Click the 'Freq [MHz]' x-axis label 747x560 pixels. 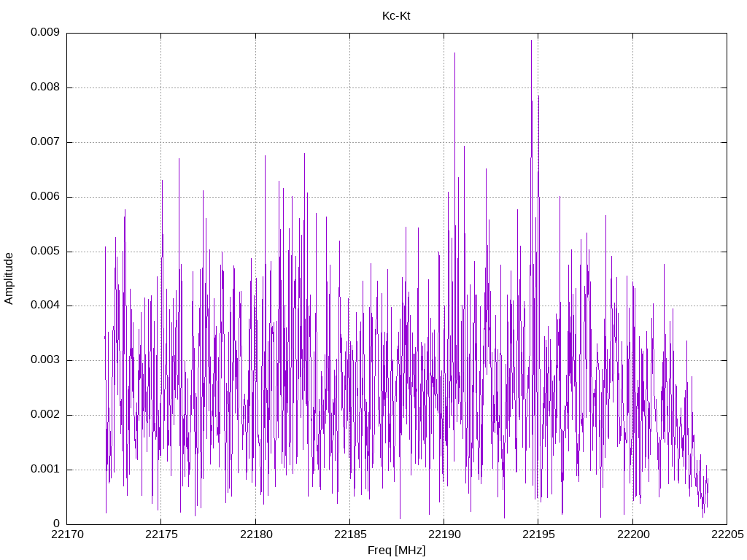point(396,551)
